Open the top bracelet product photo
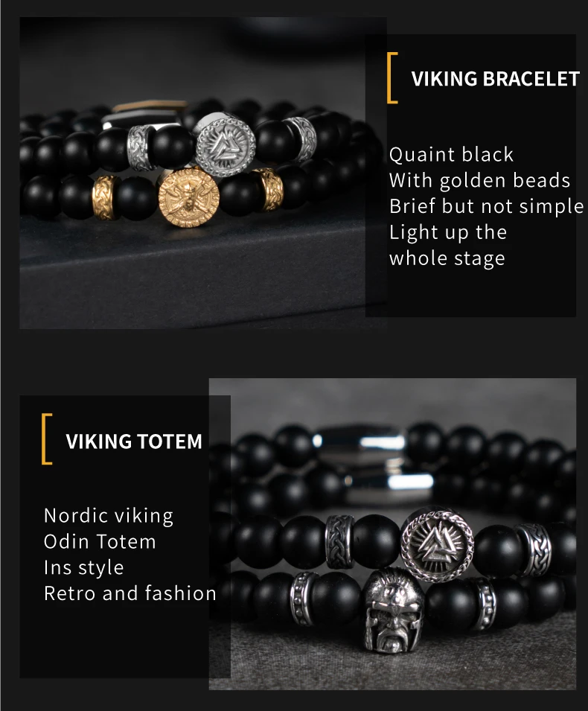Viewport: 588px width, 711px height. 203,173
